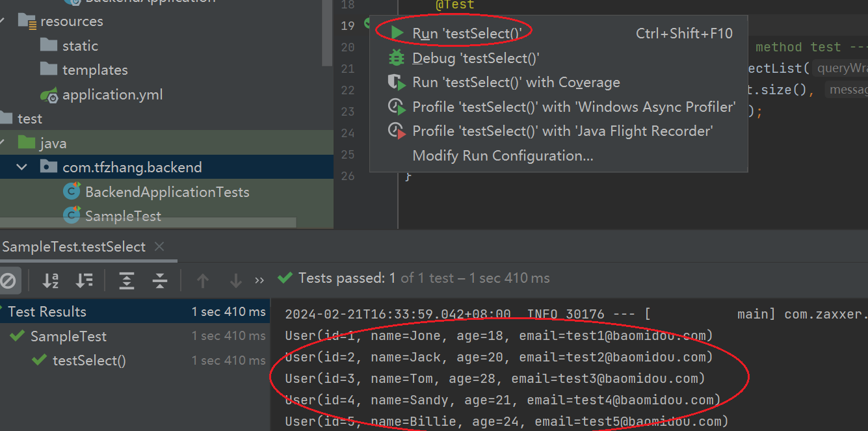This screenshot has width=868, height=431.
Task: Select SampleTest node in test results
Action: pos(135,336)
